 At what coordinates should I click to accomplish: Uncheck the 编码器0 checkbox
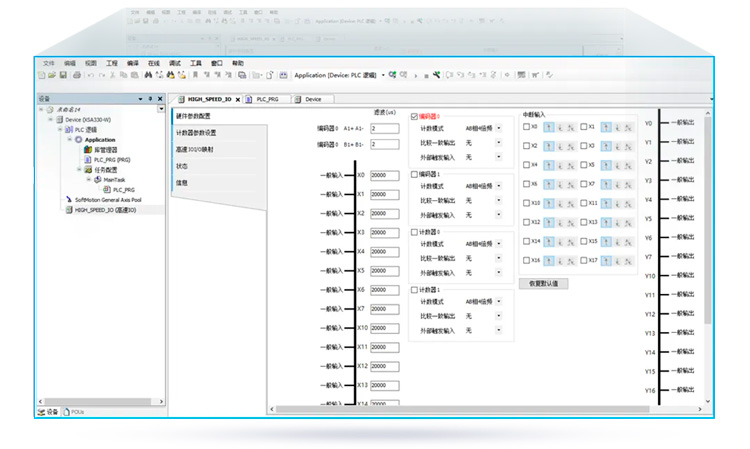click(x=414, y=116)
